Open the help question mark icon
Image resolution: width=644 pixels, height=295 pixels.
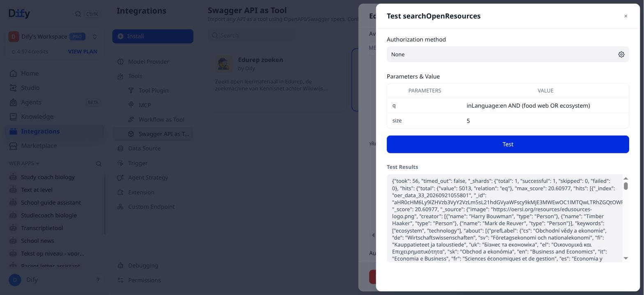(x=98, y=280)
